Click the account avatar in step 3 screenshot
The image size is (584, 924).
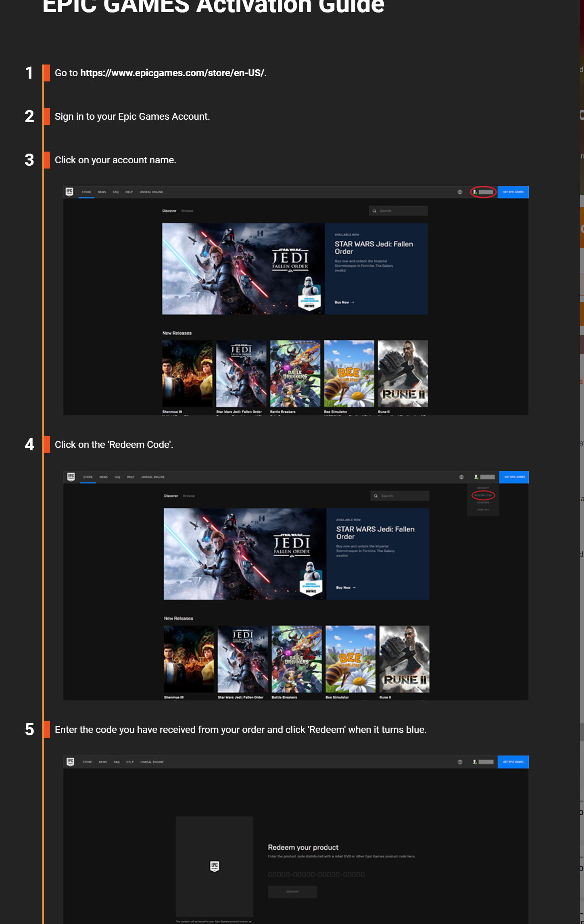point(475,192)
